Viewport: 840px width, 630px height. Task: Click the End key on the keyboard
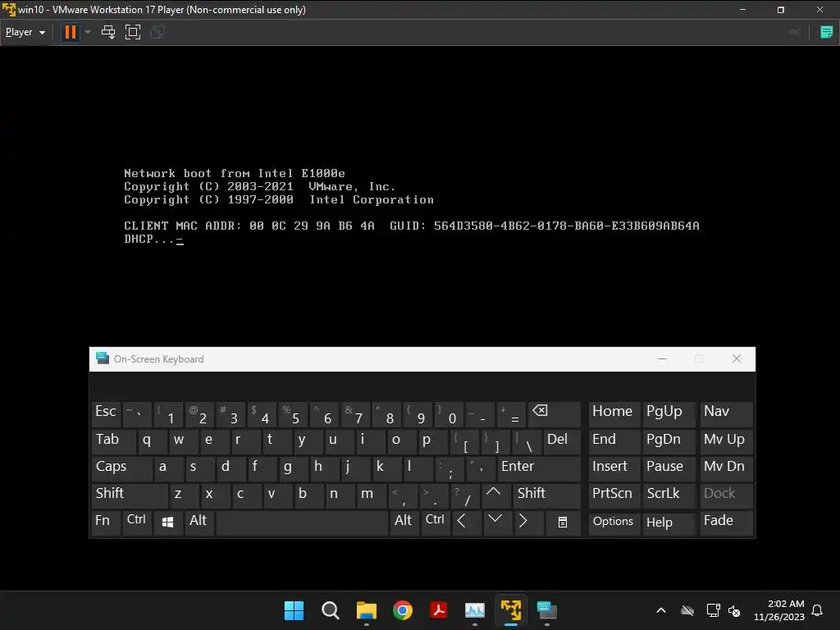[614, 441]
